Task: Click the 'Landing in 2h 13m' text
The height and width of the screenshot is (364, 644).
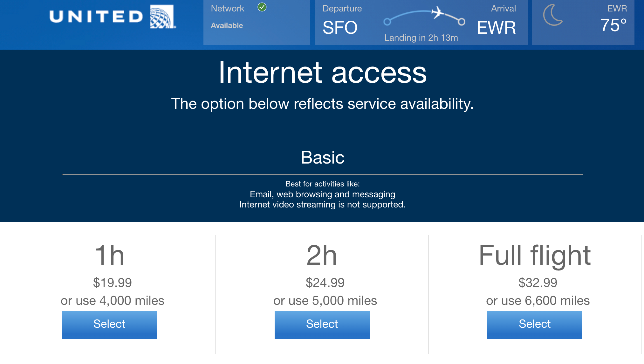Action: pyautogui.click(x=421, y=38)
